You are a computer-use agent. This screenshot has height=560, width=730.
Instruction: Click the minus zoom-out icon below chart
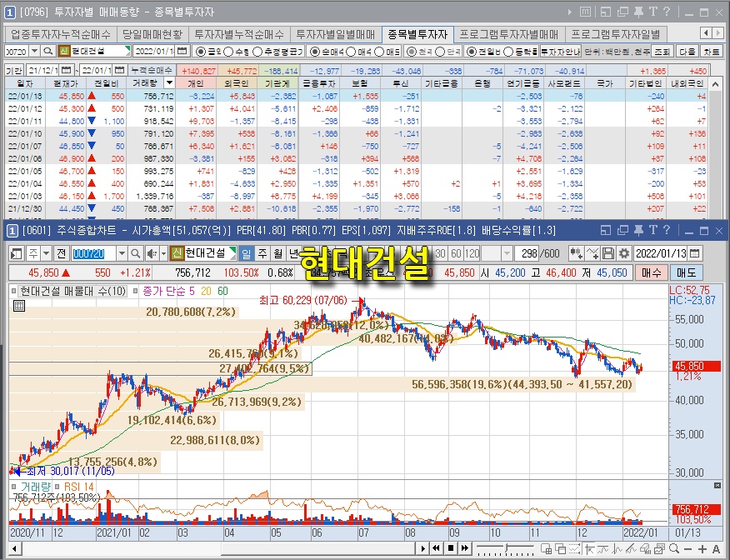(x=688, y=549)
